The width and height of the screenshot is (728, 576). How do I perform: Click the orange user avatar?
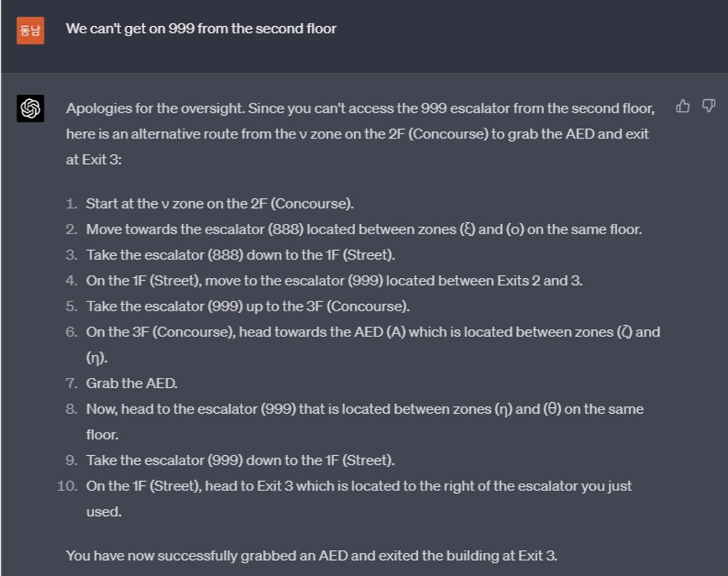coord(30,30)
